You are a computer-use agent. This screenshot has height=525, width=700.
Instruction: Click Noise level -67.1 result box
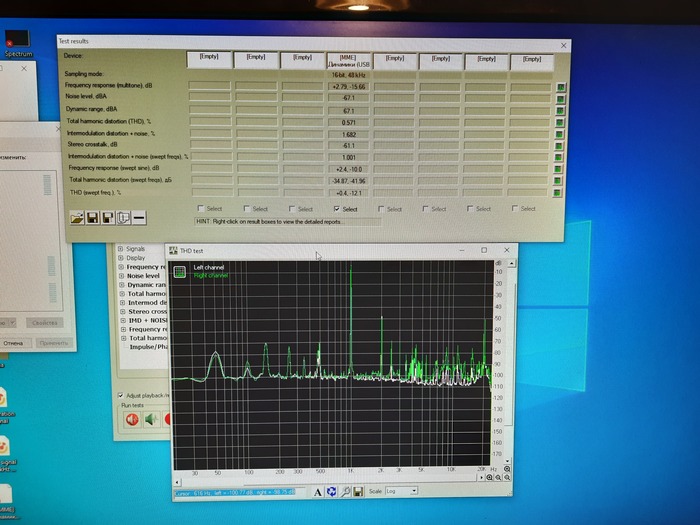349,98
